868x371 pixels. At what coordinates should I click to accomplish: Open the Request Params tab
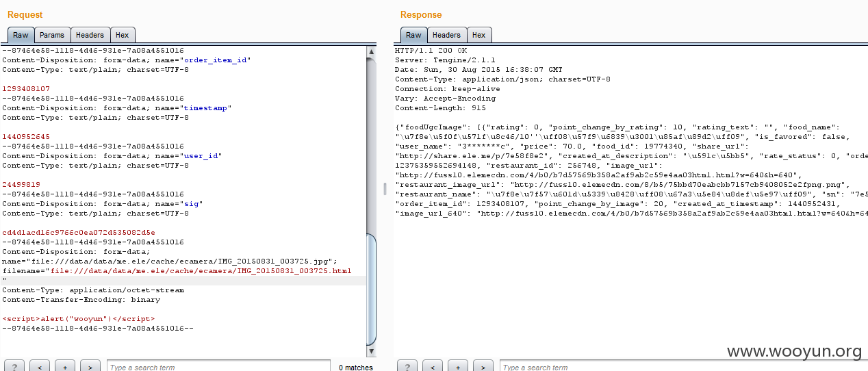click(52, 35)
